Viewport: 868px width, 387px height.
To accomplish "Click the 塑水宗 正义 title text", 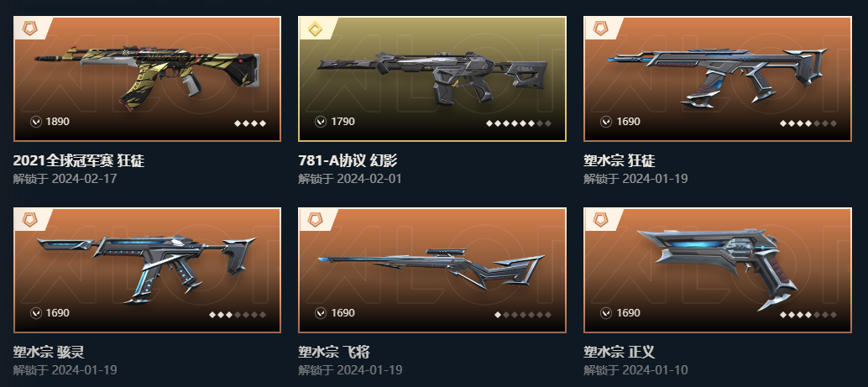I will [620, 352].
